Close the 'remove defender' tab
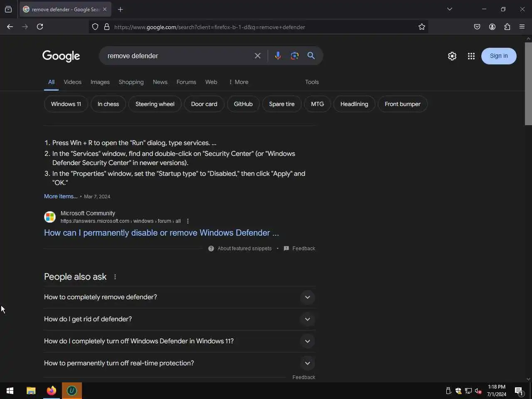The height and width of the screenshot is (399, 532). 105,9
